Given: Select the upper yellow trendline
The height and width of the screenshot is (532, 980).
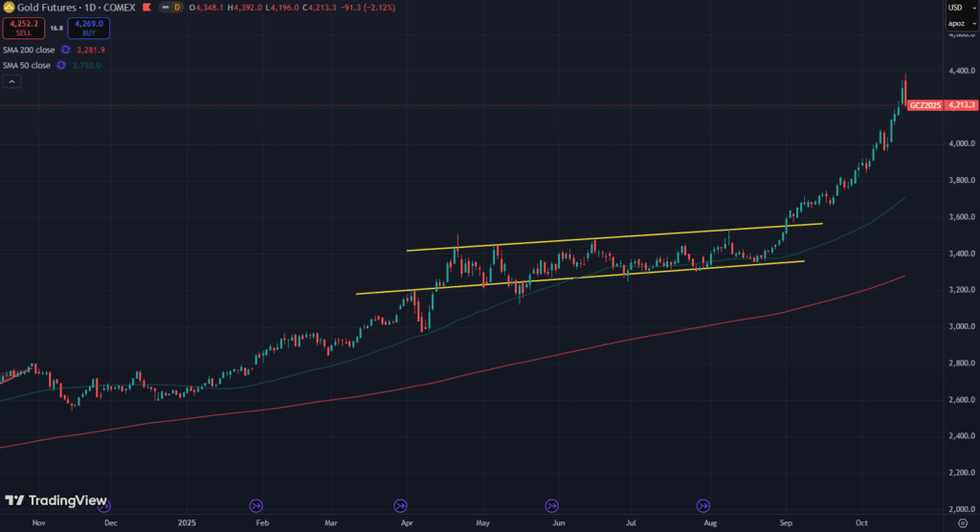Looking at the screenshot, I should (x=612, y=237).
